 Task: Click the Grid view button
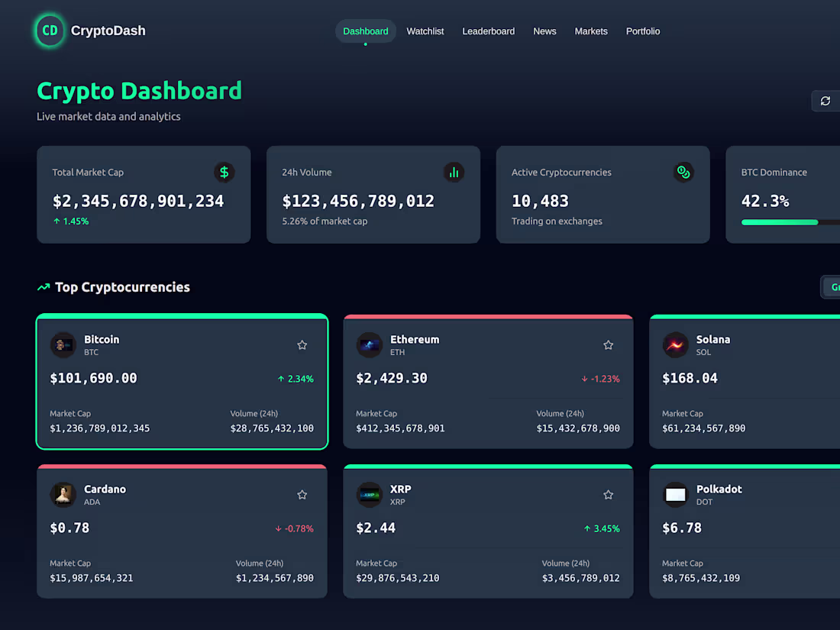[832, 287]
